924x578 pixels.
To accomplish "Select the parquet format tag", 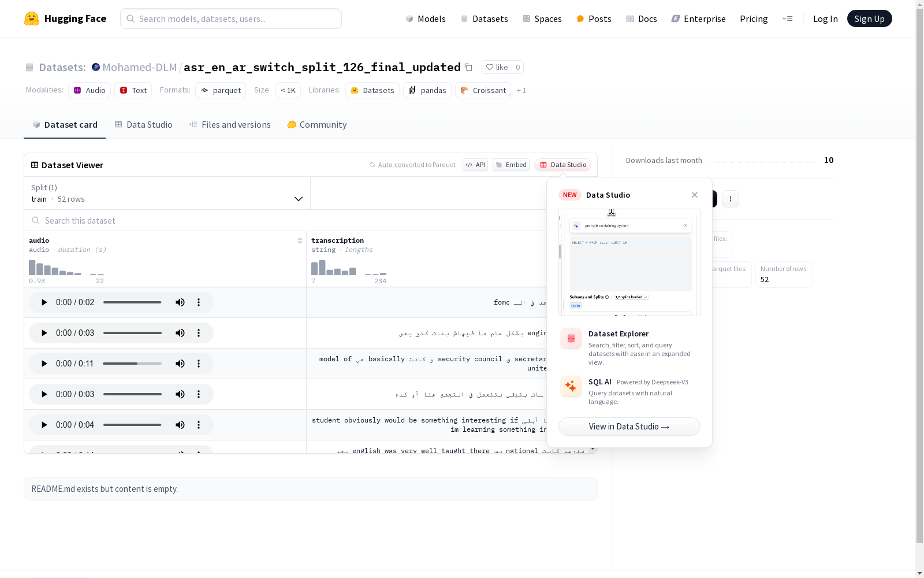I will (x=221, y=90).
